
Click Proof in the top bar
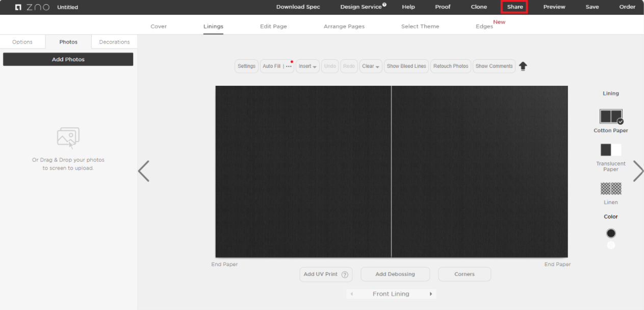(x=443, y=7)
